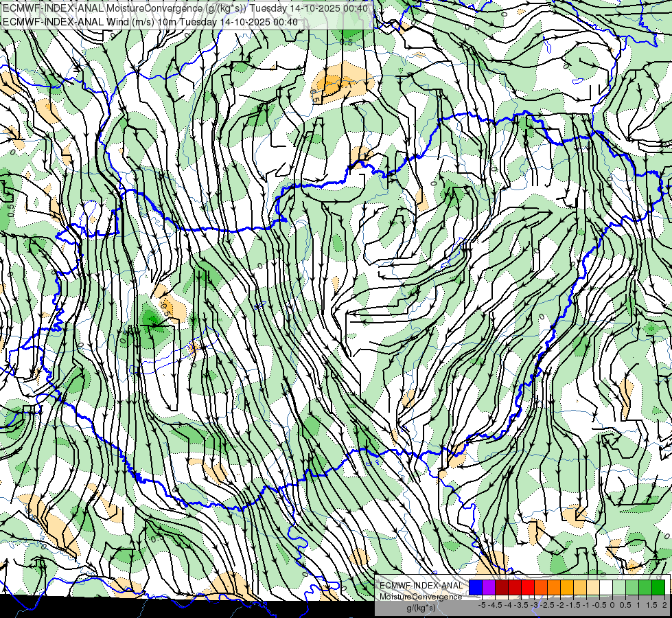This screenshot has height=618, width=672.
Task: Click the white legend swatch from -0.5 to 0
Action: tap(606, 587)
